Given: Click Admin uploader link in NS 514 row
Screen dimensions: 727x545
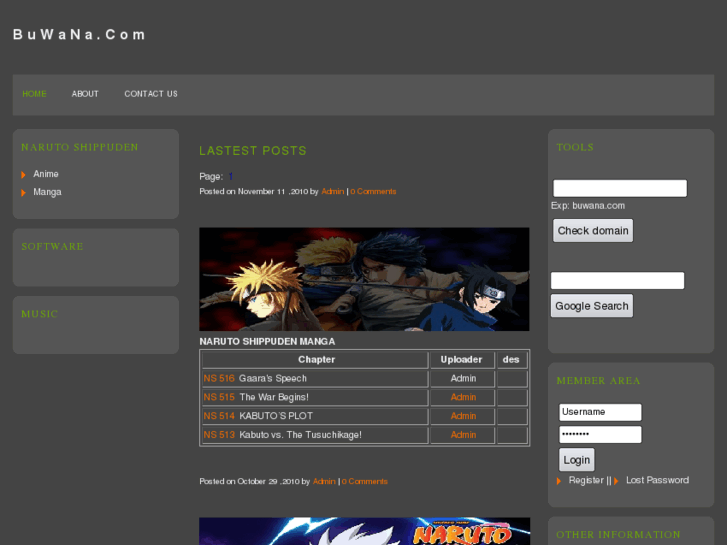Looking at the screenshot, I should click(463, 416).
